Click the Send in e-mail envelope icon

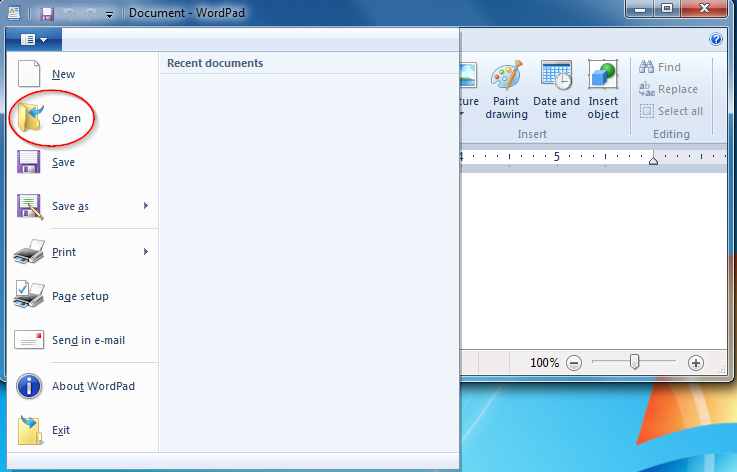point(29,340)
